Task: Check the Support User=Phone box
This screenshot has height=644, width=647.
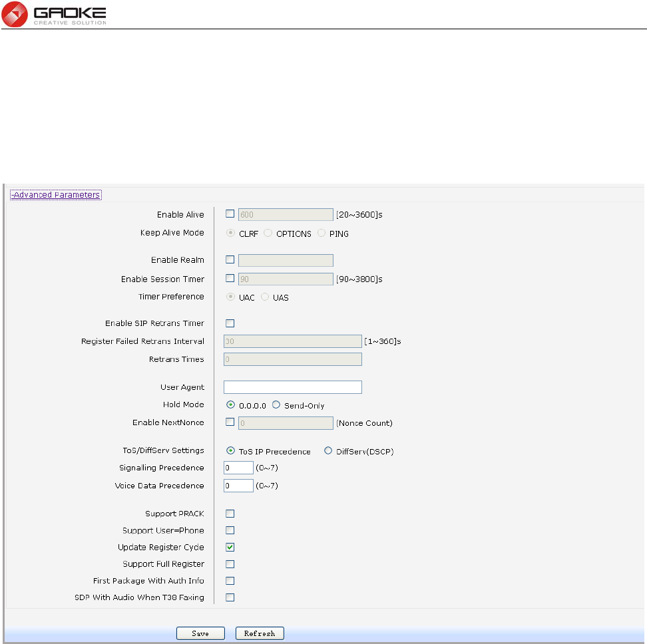Action: [x=230, y=530]
